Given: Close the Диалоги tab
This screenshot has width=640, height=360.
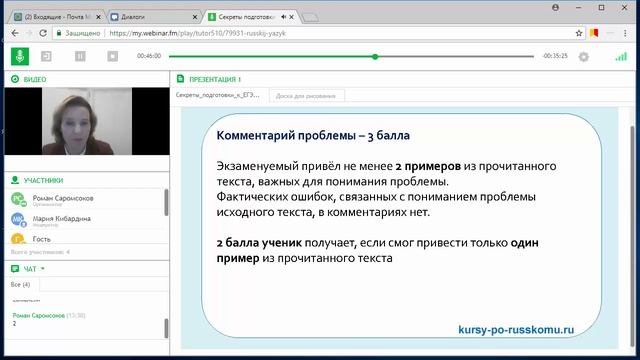Looking at the screenshot, I should [x=195, y=17].
